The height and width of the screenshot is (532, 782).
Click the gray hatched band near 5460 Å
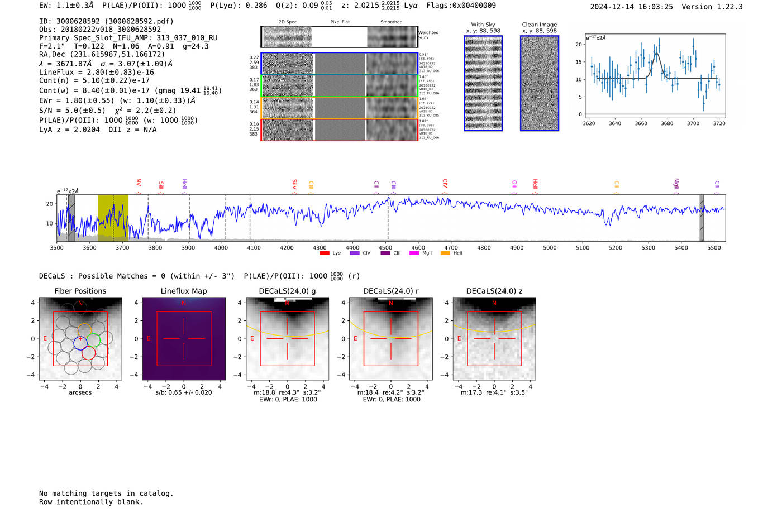[702, 218]
